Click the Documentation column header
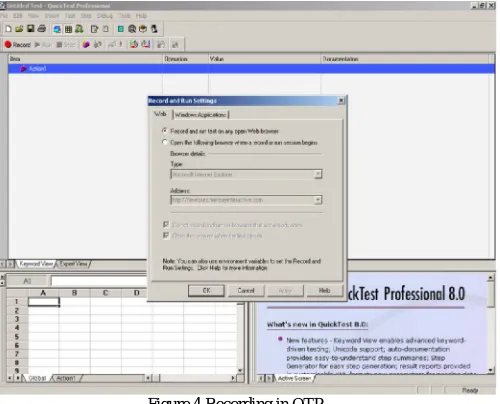The height and width of the screenshot is (404, 500). [405, 59]
